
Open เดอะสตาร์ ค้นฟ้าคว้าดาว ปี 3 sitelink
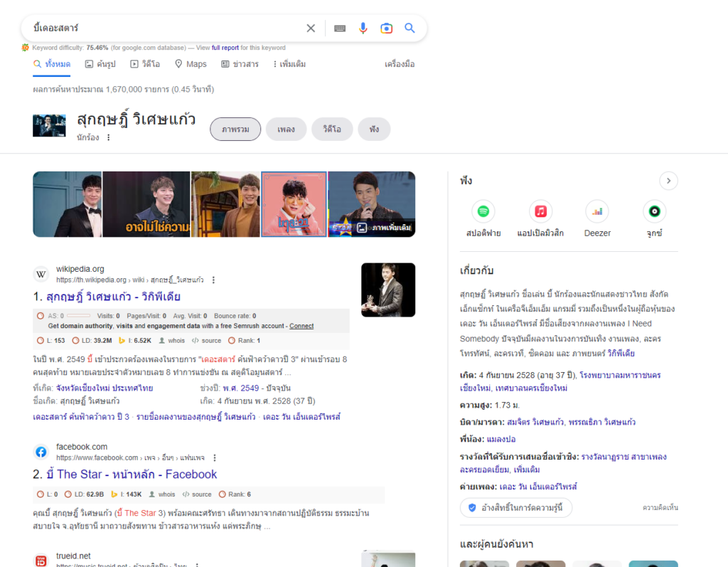[81, 417]
